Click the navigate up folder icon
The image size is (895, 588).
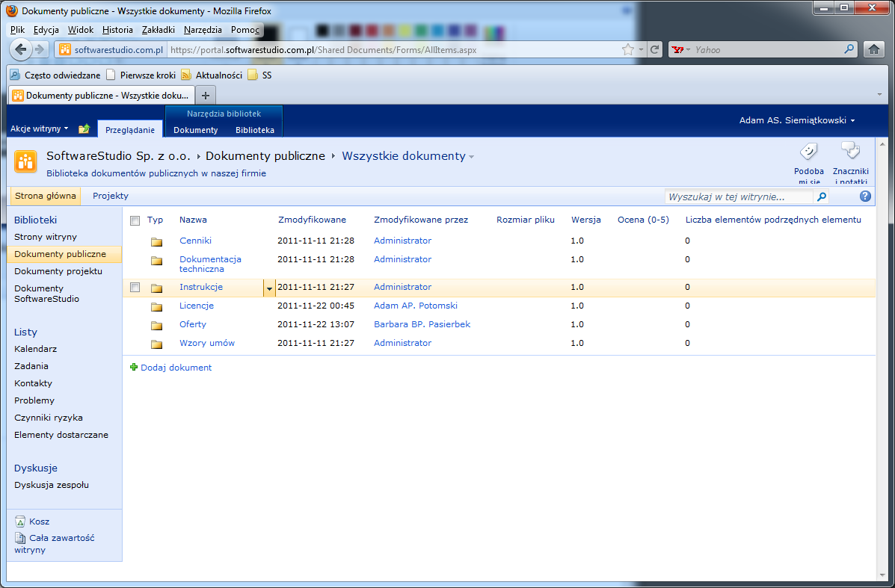point(84,129)
